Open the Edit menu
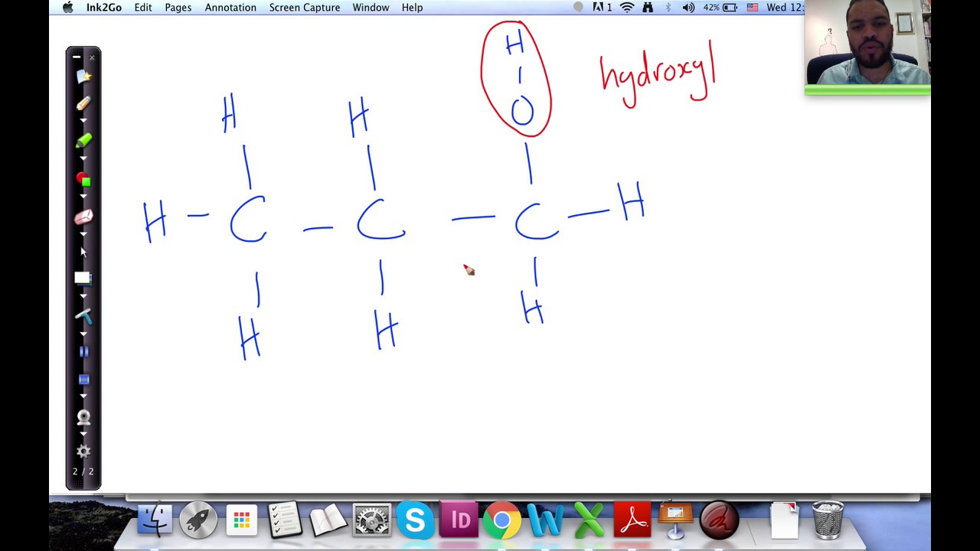The image size is (980, 551). [143, 8]
